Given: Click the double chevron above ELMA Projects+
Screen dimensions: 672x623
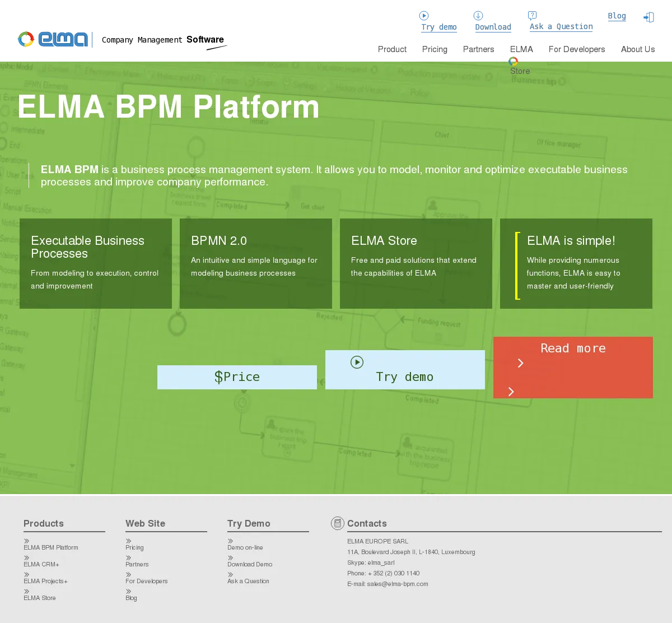Looking at the screenshot, I should [26, 575].
